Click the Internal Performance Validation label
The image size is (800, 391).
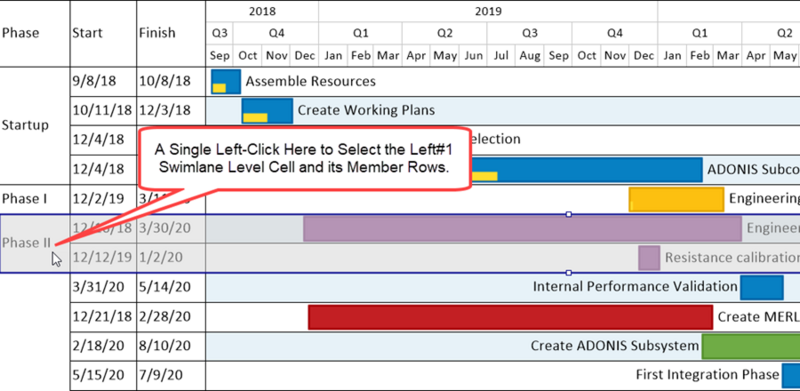pos(635,287)
